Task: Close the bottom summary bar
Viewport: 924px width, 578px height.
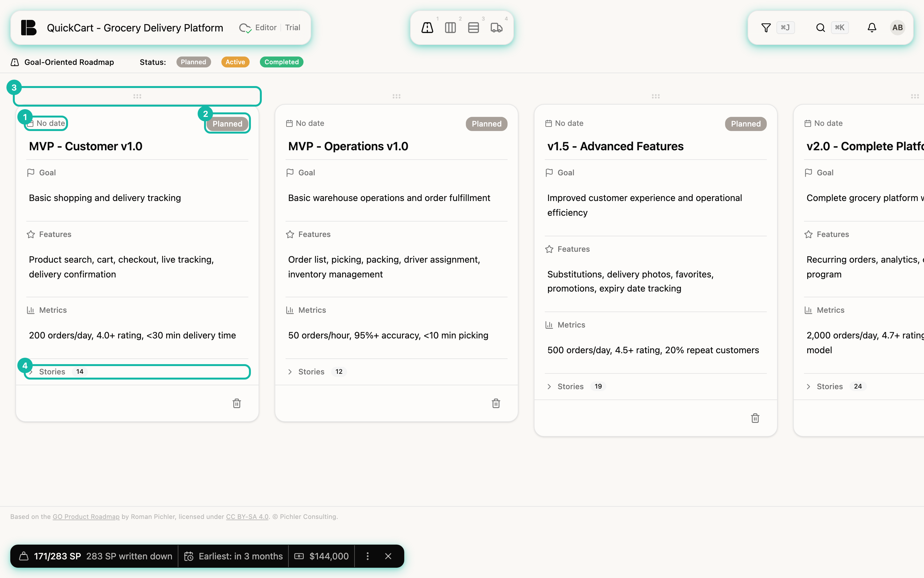Action: [388, 556]
